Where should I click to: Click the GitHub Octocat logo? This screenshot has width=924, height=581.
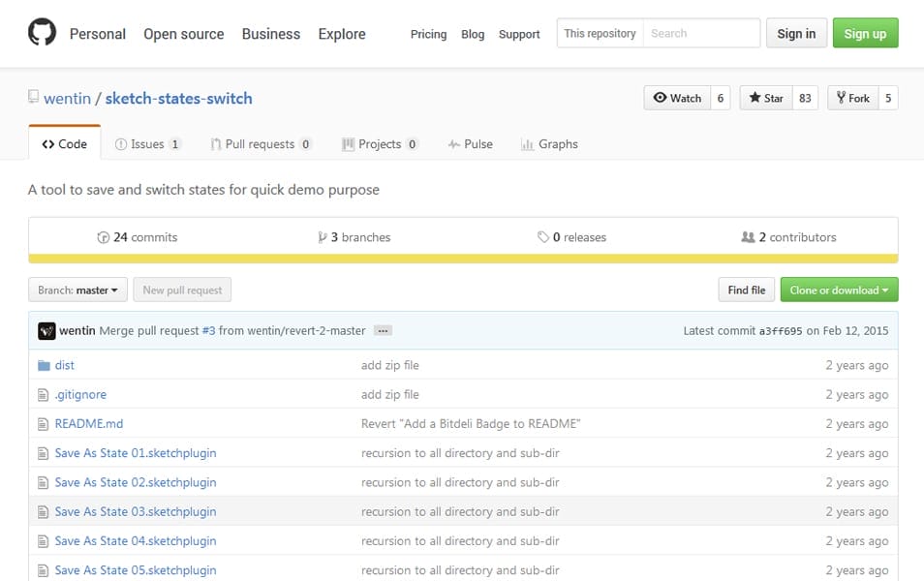pyautogui.click(x=42, y=34)
